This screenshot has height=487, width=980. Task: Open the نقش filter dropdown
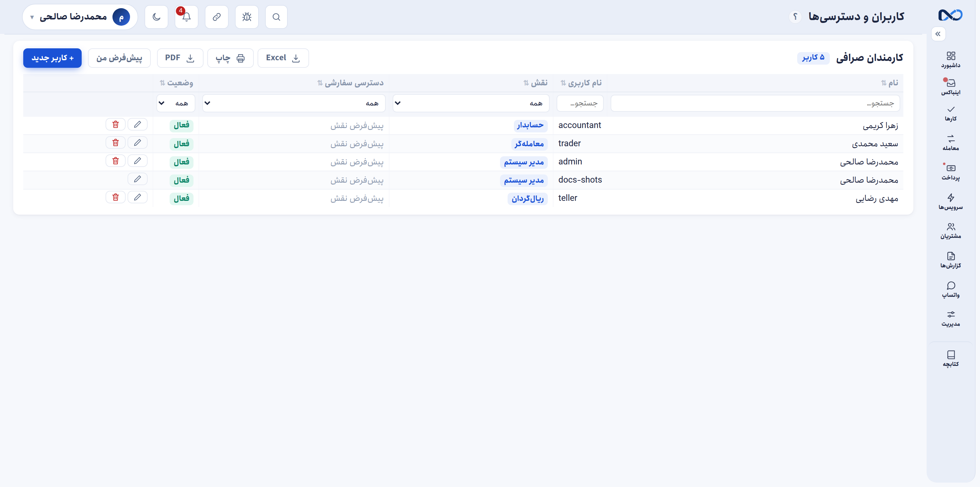(471, 103)
